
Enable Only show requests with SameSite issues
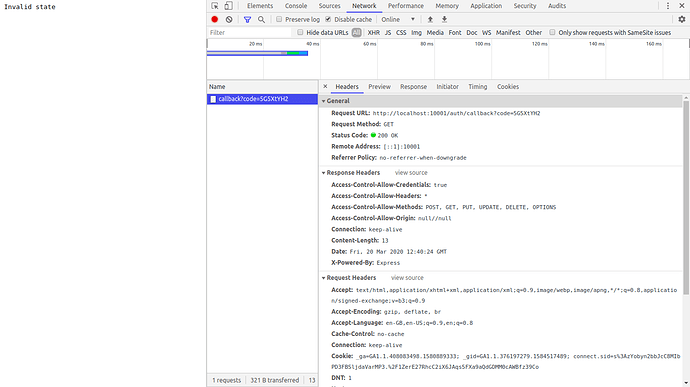(552, 33)
